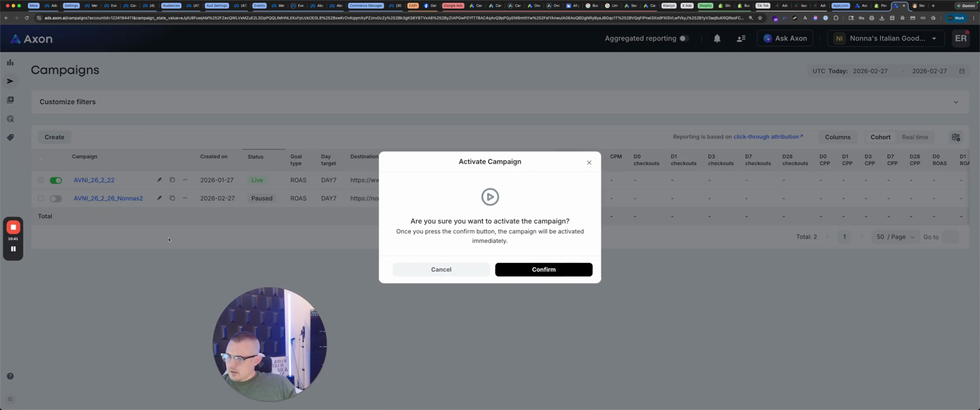The height and width of the screenshot is (410, 980).
Task: Click the help question mark icon
Action: point(10,376)
